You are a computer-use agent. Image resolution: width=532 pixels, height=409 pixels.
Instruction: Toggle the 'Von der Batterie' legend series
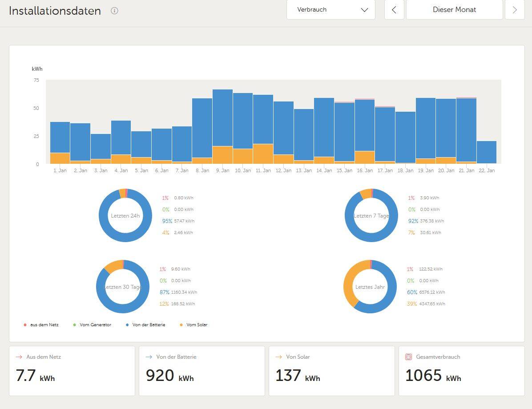145,325
